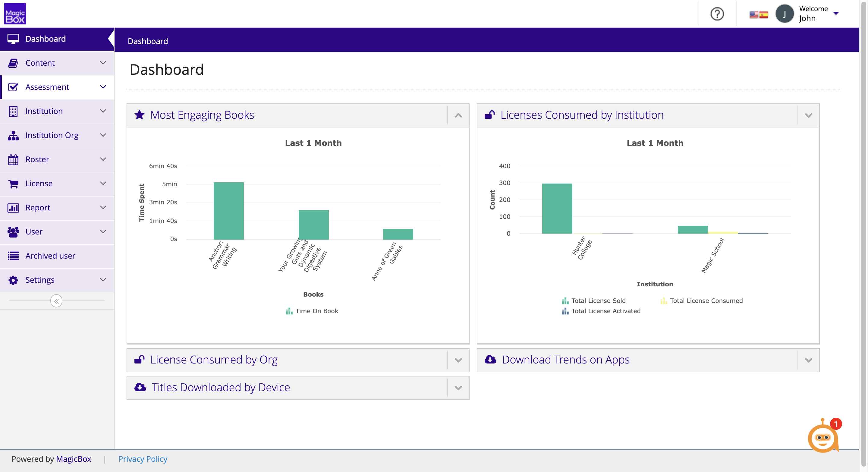This screenshot has height=472, width=868.
Task: Click the License cart icon
Action: pos(13,184)
